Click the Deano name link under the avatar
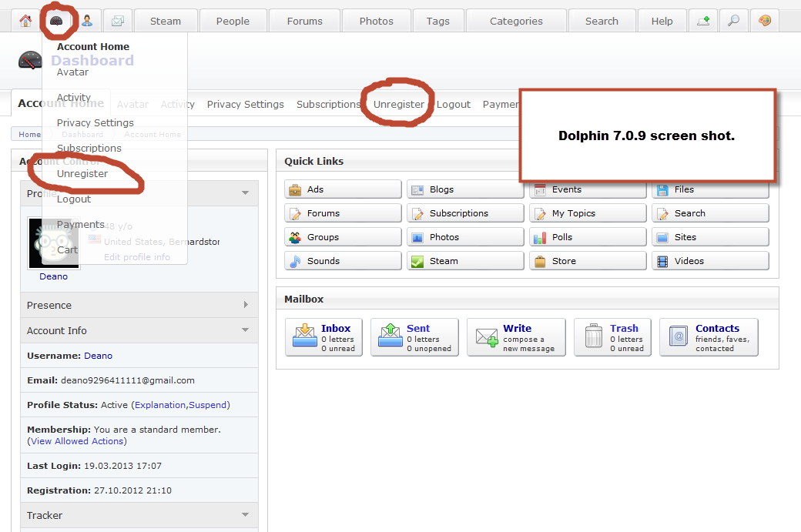The height and width of the screenshot is (532, 801). tap(54, 276)
